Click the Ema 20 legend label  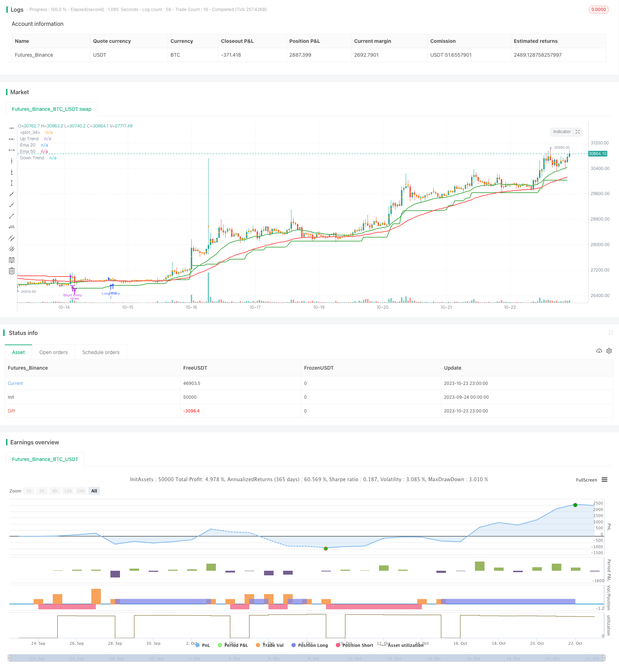(x=28, y=145)
